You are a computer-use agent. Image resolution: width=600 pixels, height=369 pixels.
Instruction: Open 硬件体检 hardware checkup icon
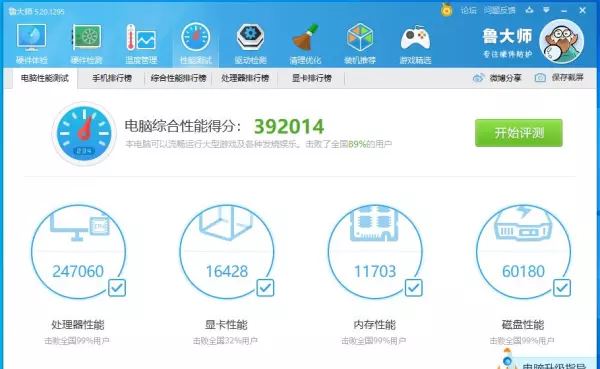point(32,43)
